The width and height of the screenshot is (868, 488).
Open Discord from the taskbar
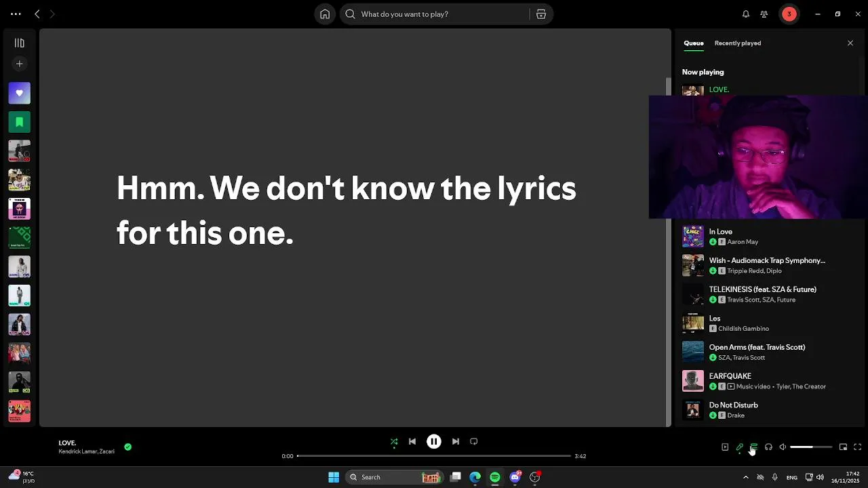(x=515, y=477)
